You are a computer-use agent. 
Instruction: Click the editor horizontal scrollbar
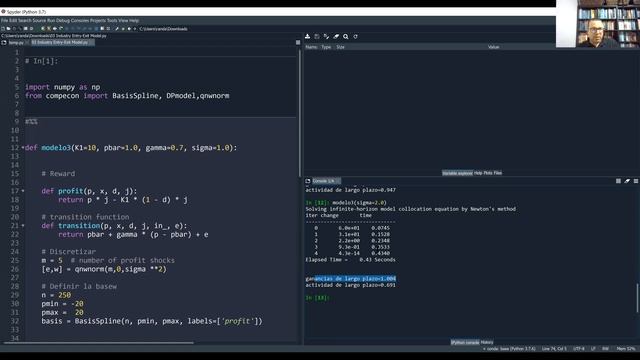tap(98, 343)
